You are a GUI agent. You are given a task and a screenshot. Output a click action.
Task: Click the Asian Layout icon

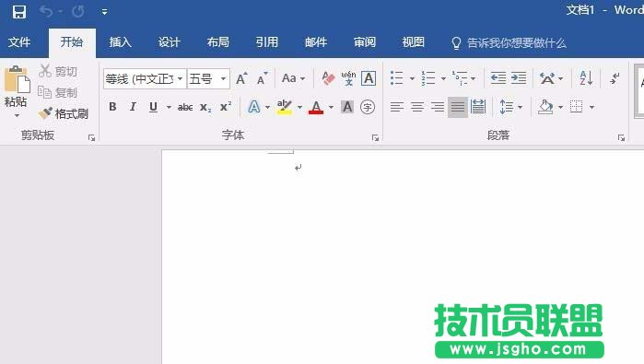tap(547, 78)
